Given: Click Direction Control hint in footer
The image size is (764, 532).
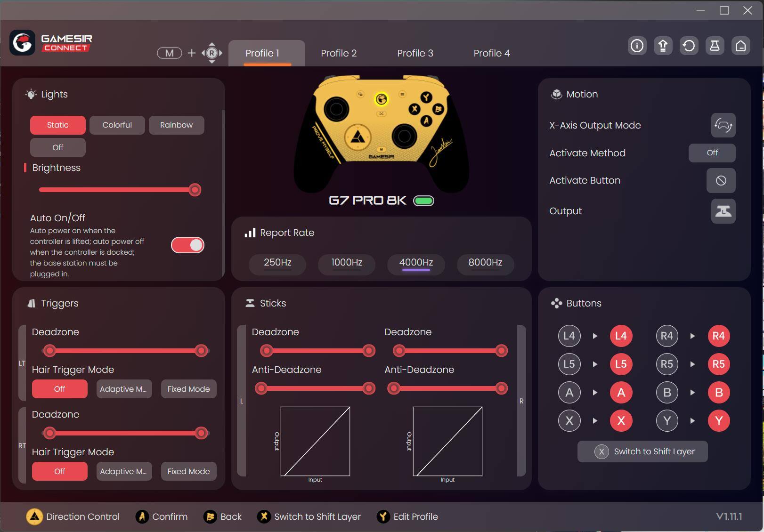Looking at the screenshot, I should click(x=73, y=517).
